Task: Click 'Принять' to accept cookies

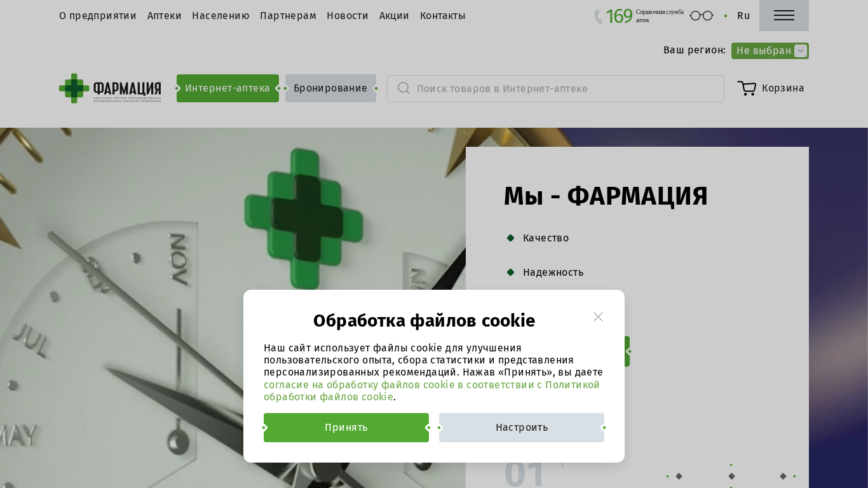Action: pyautogui.click(x=346, y=428)
